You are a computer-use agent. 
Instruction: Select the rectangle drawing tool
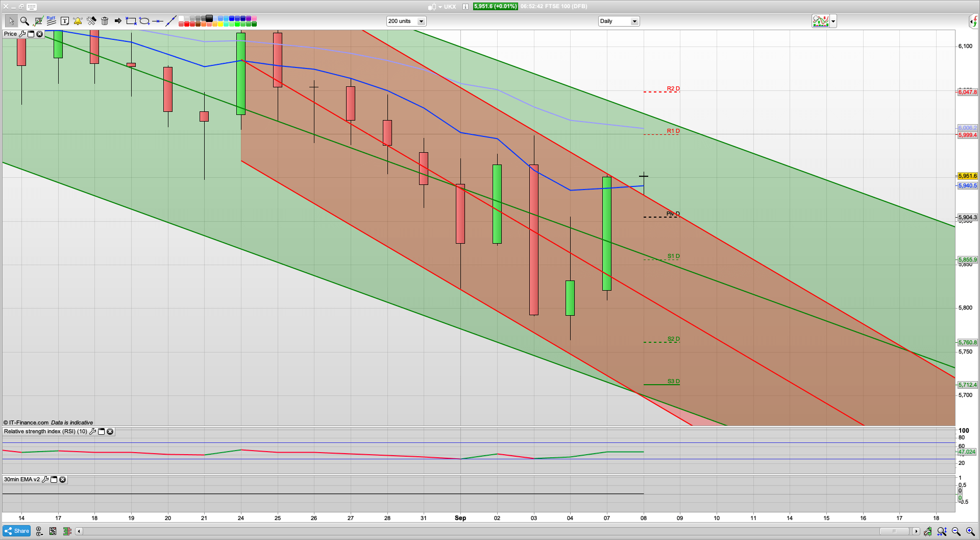click(131, 21)
